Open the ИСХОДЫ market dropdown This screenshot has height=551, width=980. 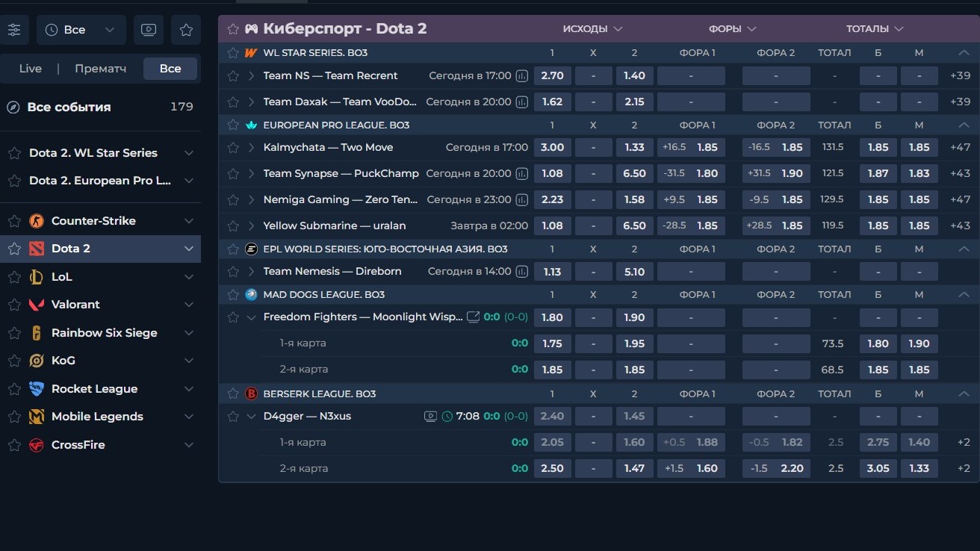[x=593, y=29]
